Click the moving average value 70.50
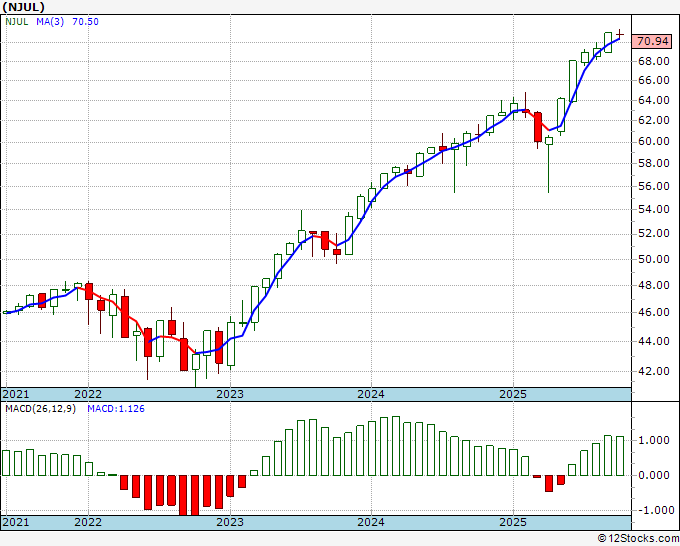Image resolution: width=680 pixels, height=546 pixels. [85, 21]
